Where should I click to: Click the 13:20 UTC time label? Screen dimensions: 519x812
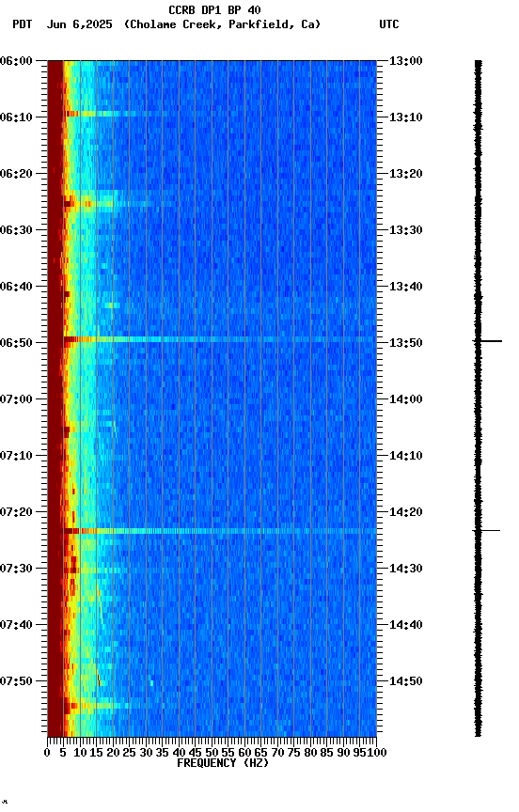click(406, 174)
